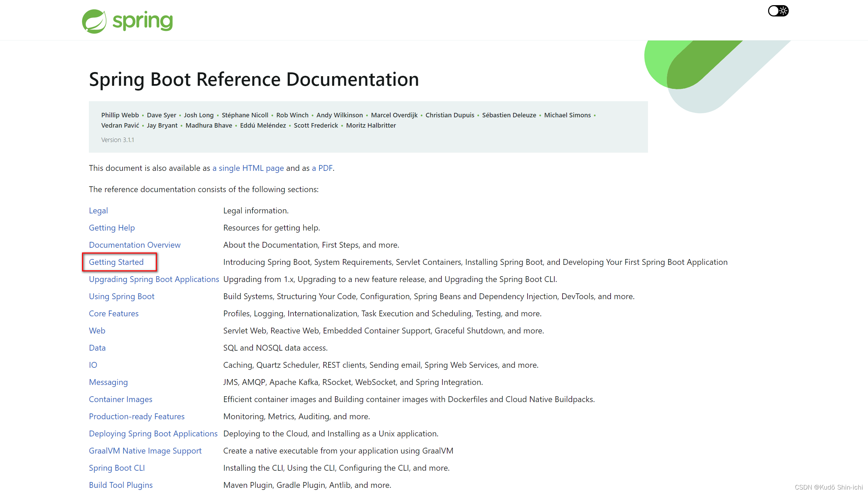Open the Data section link

tap(97, 348)
